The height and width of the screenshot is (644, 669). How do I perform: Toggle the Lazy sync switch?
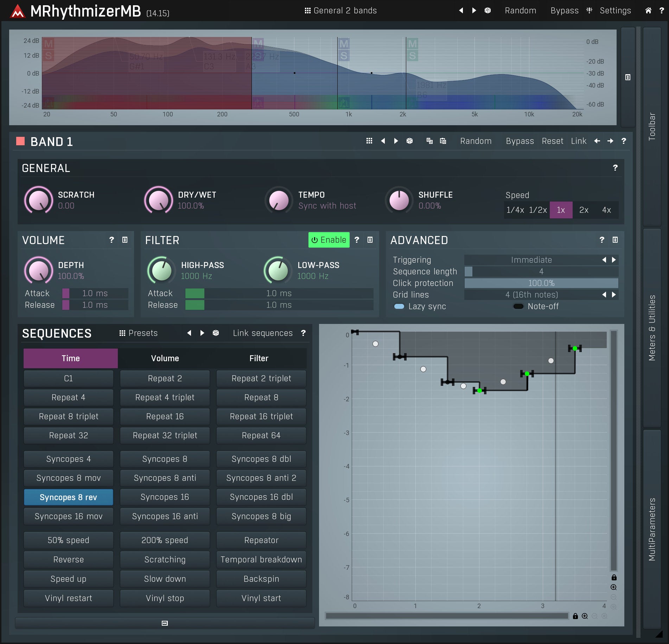399,306
